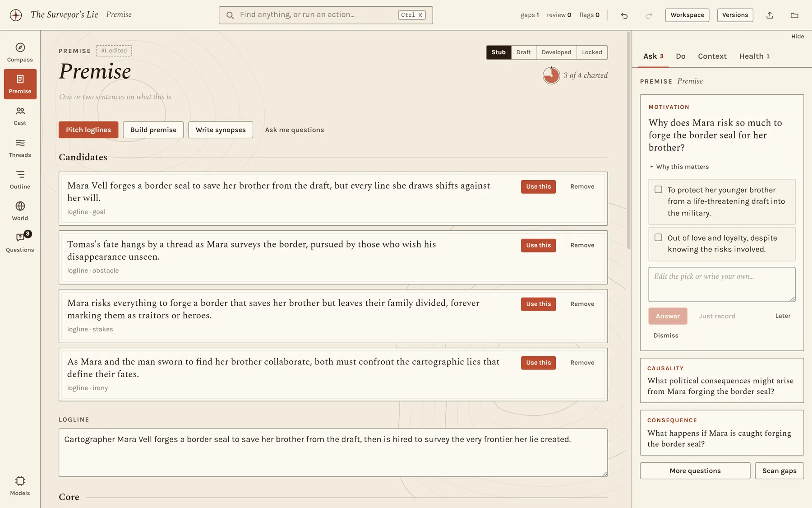
Task: Select the Premise sidebar icon
Action: point(20,84)
